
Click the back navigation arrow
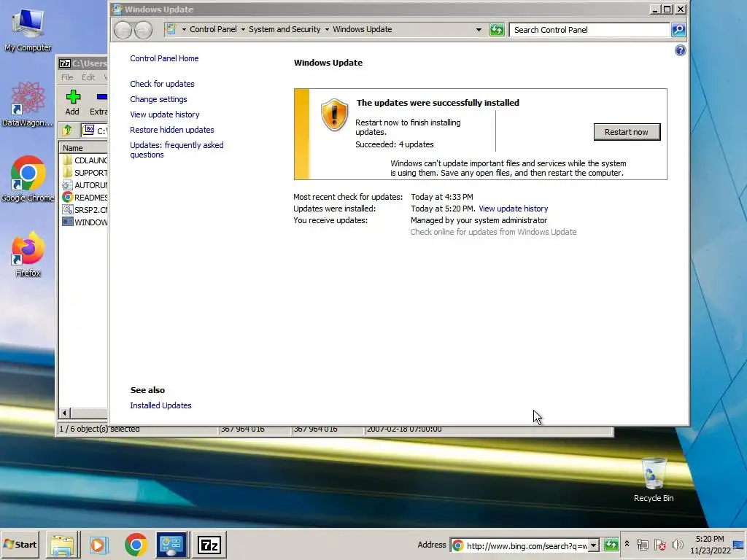(x=123, y=30)
